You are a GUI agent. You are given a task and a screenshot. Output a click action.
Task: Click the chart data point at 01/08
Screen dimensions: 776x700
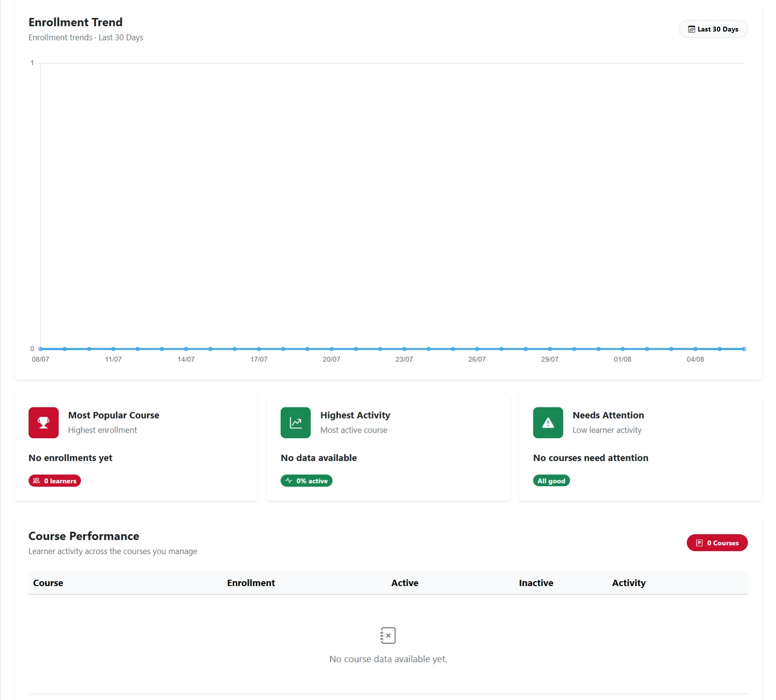tap(623, 349)
